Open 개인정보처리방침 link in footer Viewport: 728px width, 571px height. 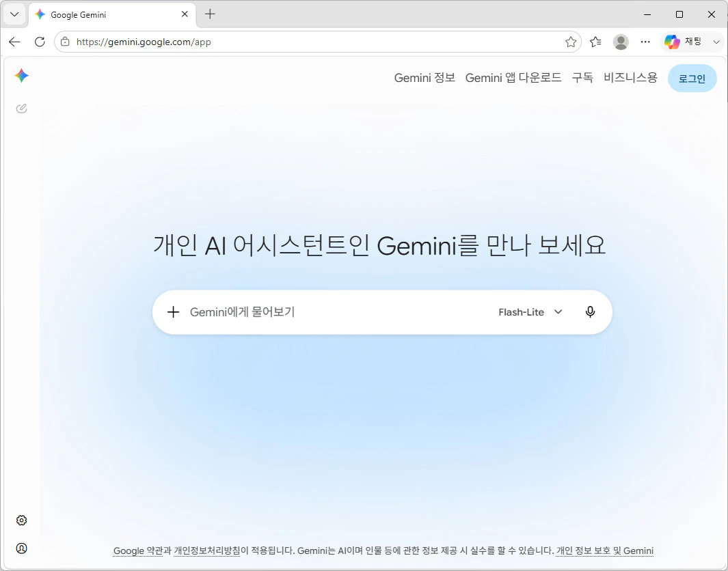(x=206, y=551)
